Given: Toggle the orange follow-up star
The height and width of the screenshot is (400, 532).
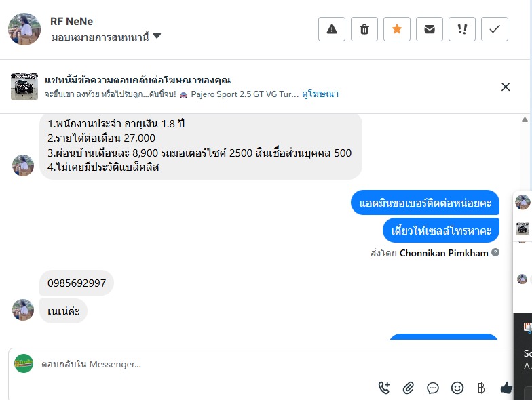Looking at the screenshot, I should pyautogui.click(x=397, y=29).
